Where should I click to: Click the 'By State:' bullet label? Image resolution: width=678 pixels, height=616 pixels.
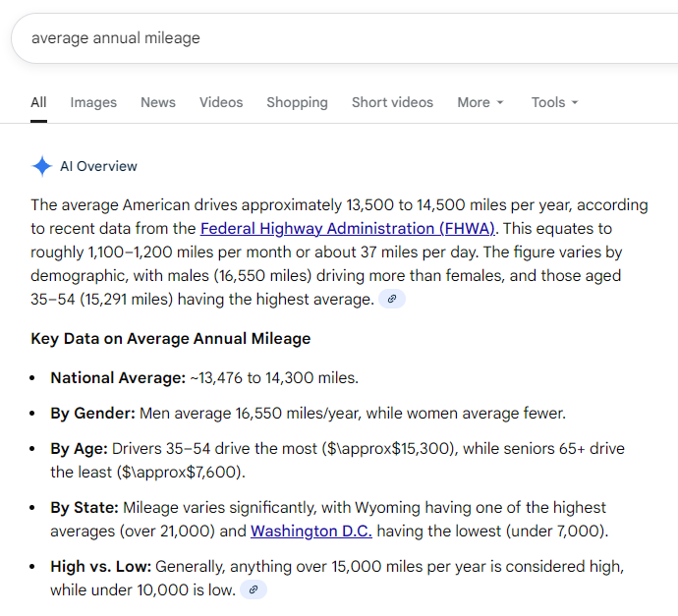[85, 508]
